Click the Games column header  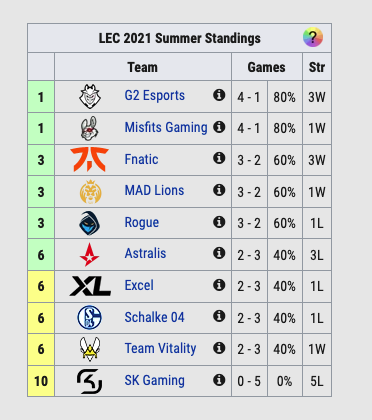[x=267, y=67]
